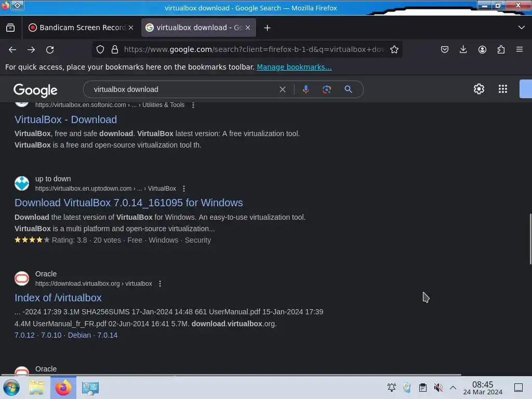Switch to Firefox in the taskbar

63,388
